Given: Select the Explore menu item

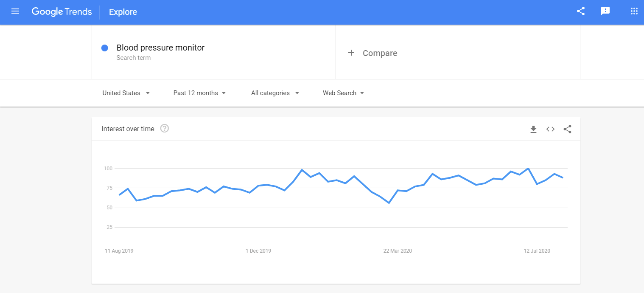Looking at the screenshot, I should click(x=123, y=12).
